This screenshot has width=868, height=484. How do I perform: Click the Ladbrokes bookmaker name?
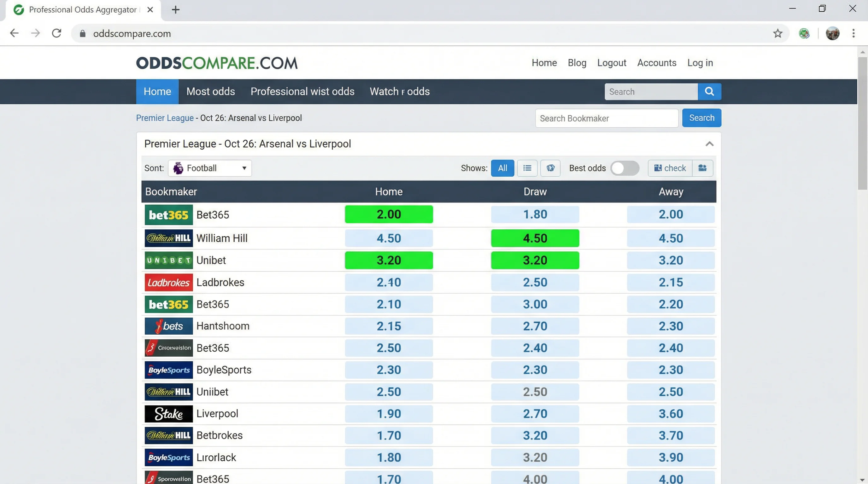pos(220,282)
